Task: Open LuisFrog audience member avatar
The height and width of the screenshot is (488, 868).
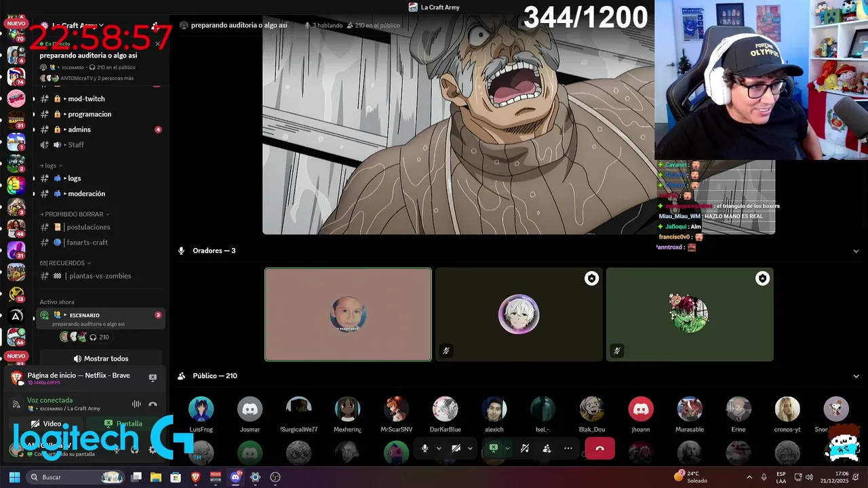Action: pyautogui.click(x=201, y=409)
